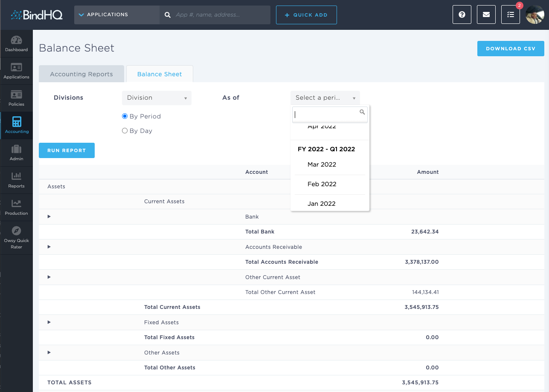Click the Total Accounts Receivable label

point(282,262)
